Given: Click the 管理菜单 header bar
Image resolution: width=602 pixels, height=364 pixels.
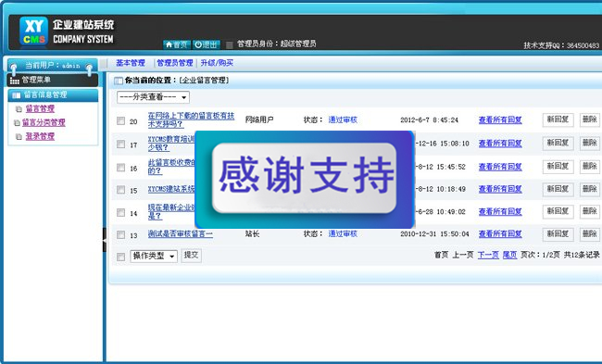Looking at the screenshot, I should click(53, 80).
